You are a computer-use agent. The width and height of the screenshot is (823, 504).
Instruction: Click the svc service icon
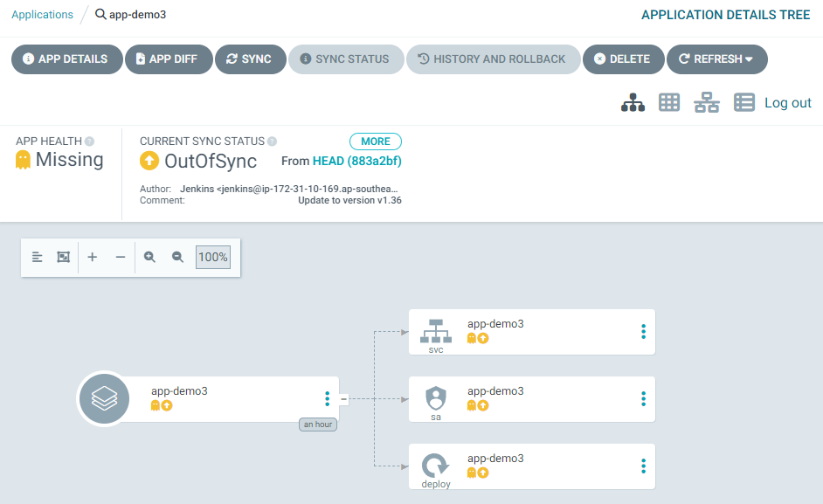(436, 332)
